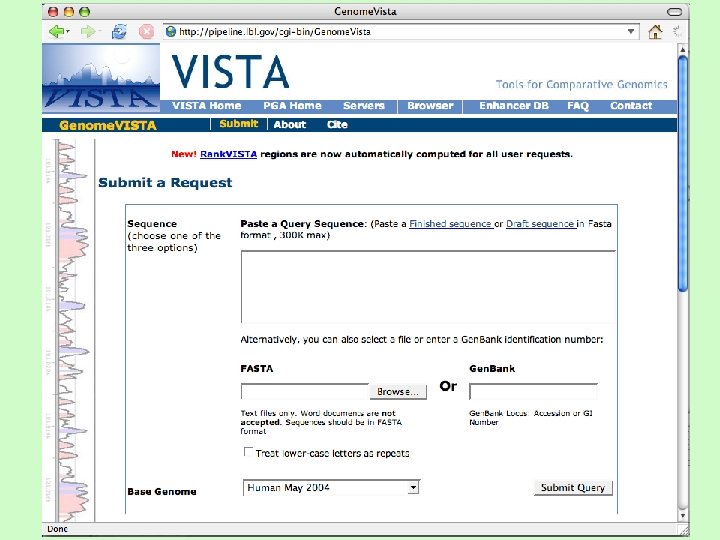Click the GenomeVISTA title in blue bar
The image size is (720, 540).
pos(108,125)
